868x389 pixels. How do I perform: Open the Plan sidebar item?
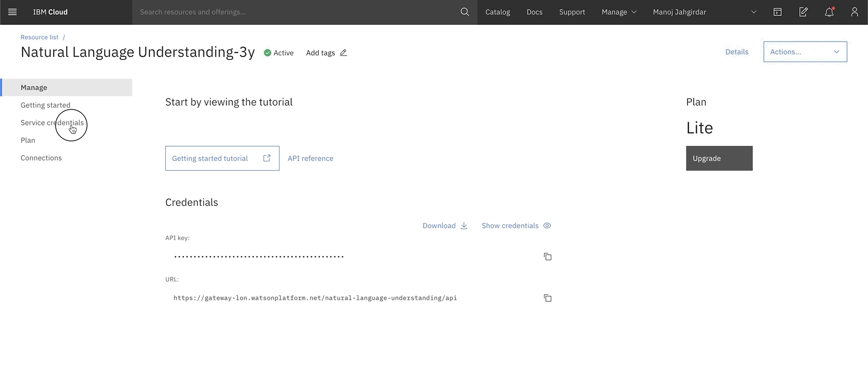pos(28,140)
